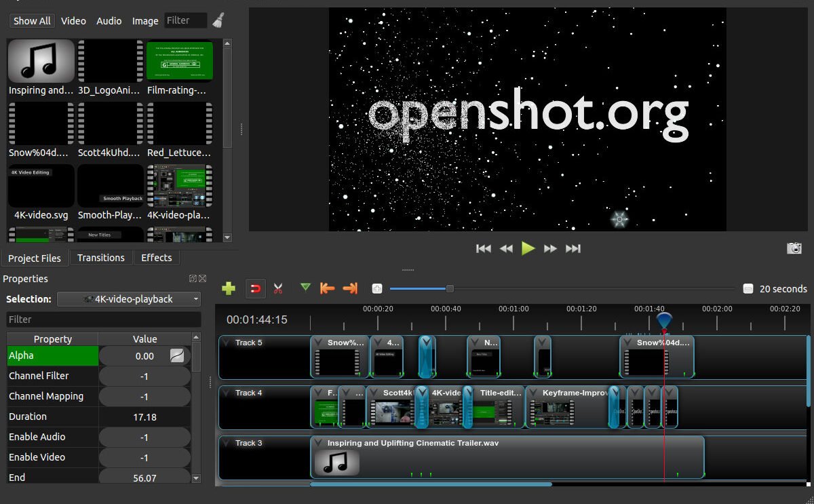Select the Scott4kUhd... file thumbnail
814x504 pixels.
coord(110,123)
